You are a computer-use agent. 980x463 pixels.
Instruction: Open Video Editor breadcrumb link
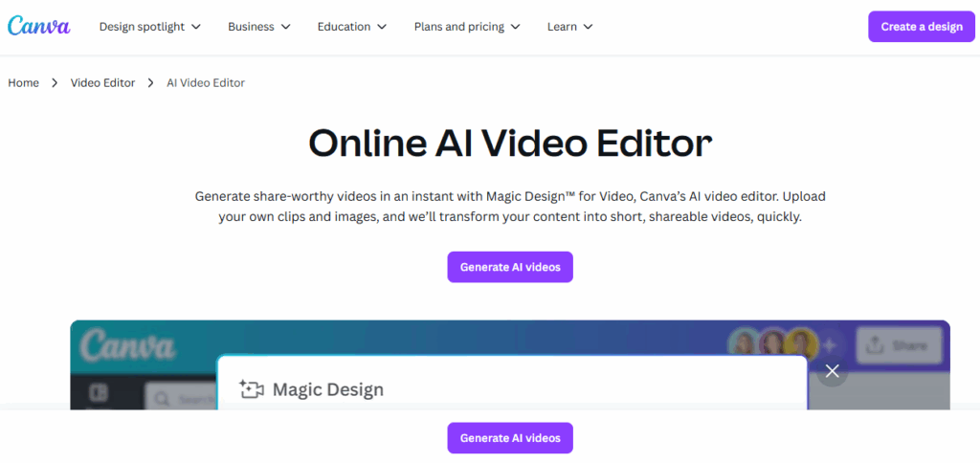pos(102,82)
